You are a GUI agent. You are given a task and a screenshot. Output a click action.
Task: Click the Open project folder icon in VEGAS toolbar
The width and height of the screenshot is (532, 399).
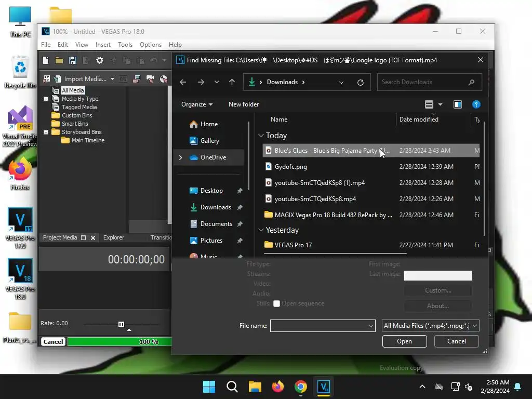click(59, 60)
